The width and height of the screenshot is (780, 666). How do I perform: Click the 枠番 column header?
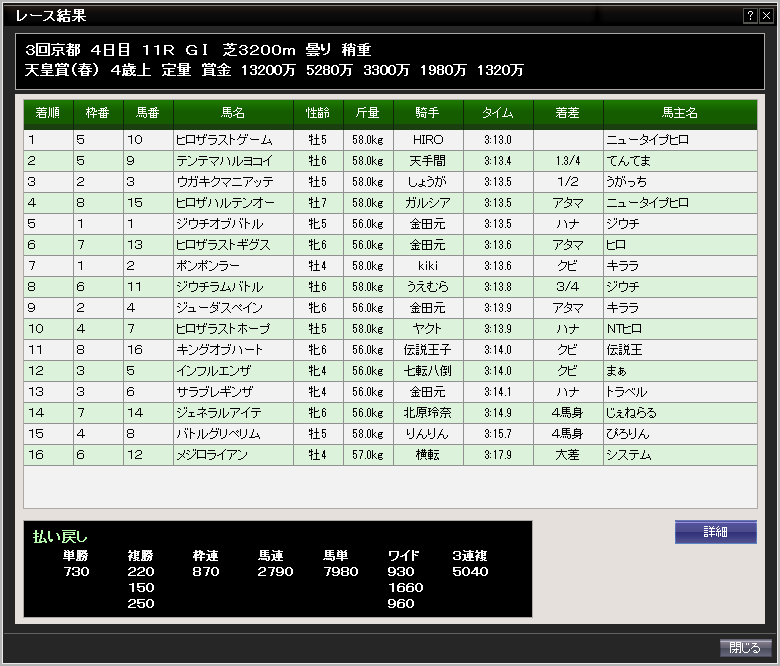click(x=98, y=113)
